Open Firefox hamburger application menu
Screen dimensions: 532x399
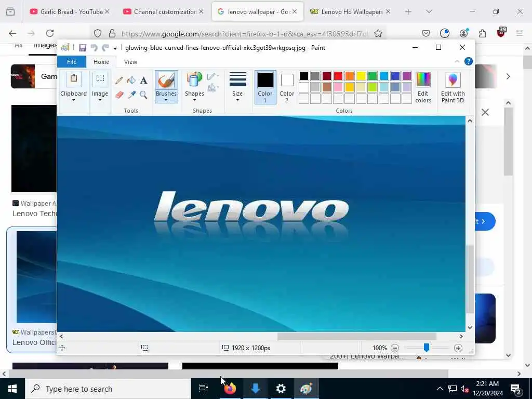pyautogui.click(x=520, y=33)
